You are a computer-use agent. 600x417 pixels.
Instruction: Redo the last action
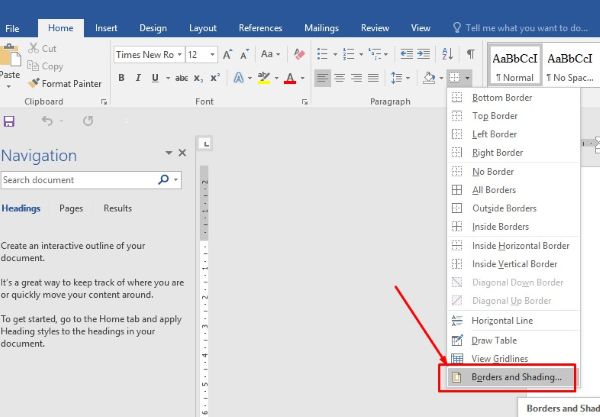click(x=88, y=121)
